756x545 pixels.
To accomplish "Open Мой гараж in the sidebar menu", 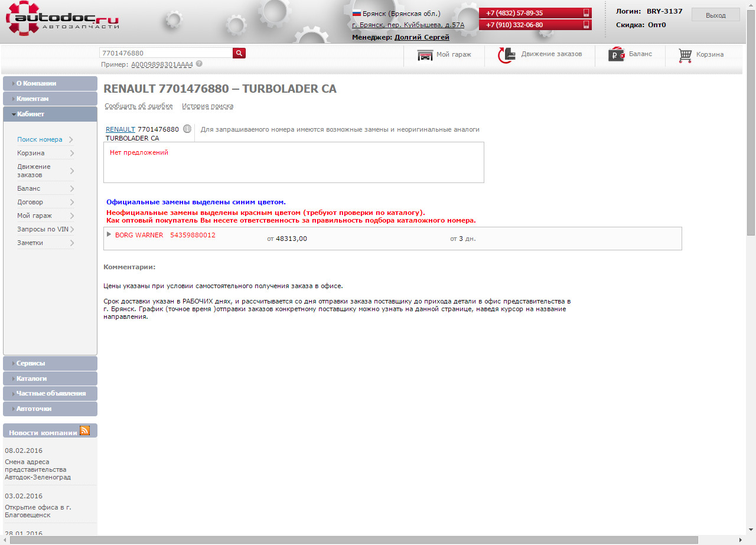I will click(34, 216).
